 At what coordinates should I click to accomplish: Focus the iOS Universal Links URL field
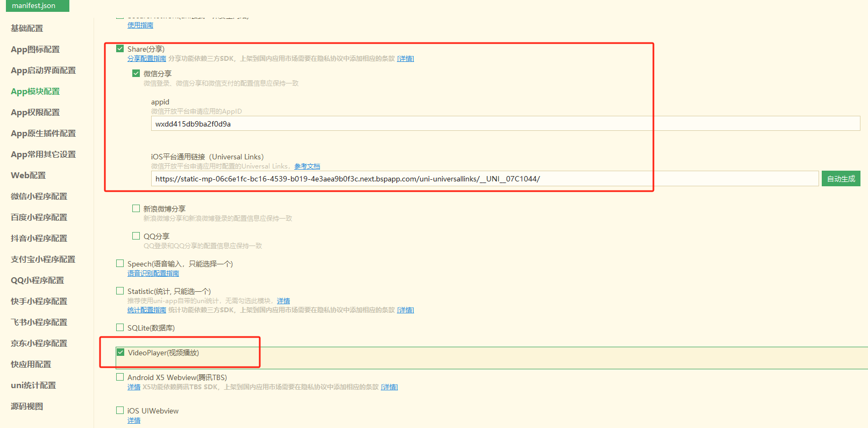pos(484,179)
